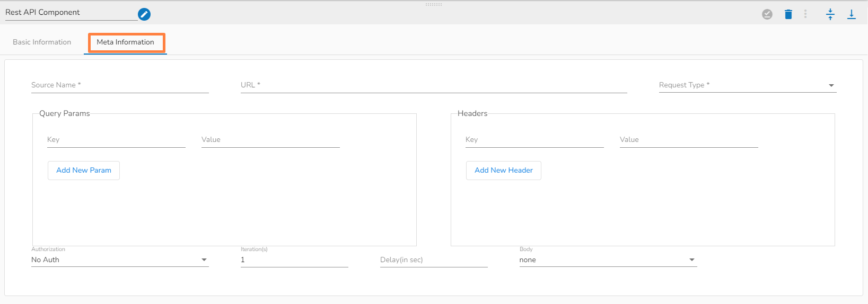This screenshot has height=304, width=868.
Task: Delete the component with the trash icon
Action: pyautogui.click(x=788, y=14)
